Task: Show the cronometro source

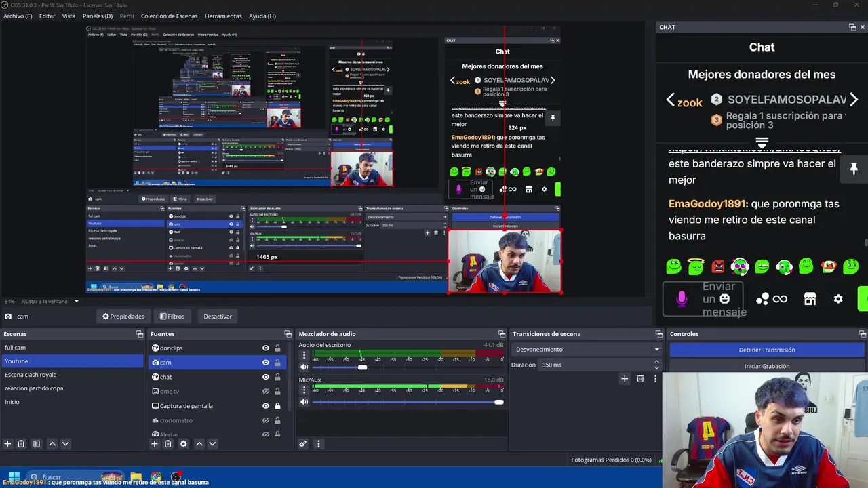Action: point(266,421)
